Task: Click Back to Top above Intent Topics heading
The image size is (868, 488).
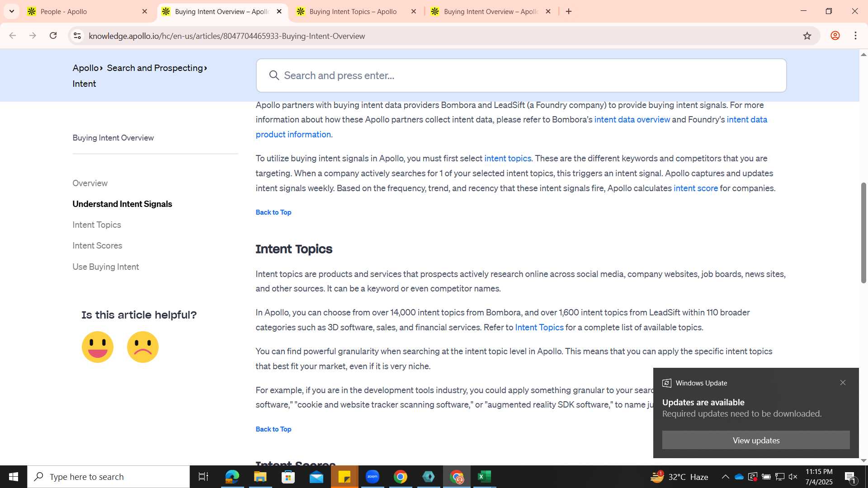Action: click(274, 212)
